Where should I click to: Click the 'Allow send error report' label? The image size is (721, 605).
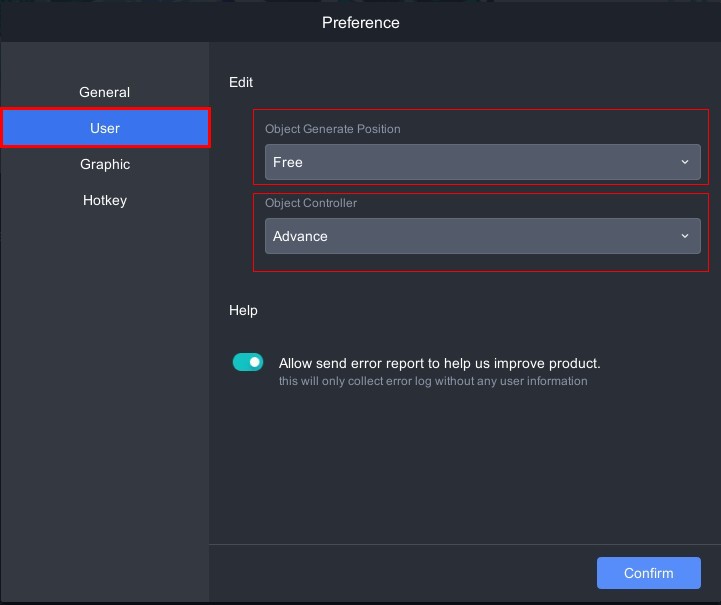(x=439, y=363)
